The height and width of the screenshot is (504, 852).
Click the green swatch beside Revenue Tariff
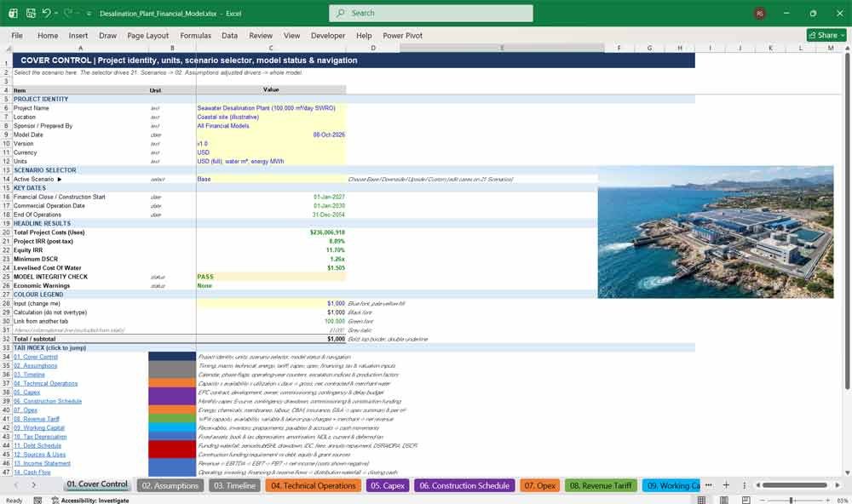172,419
